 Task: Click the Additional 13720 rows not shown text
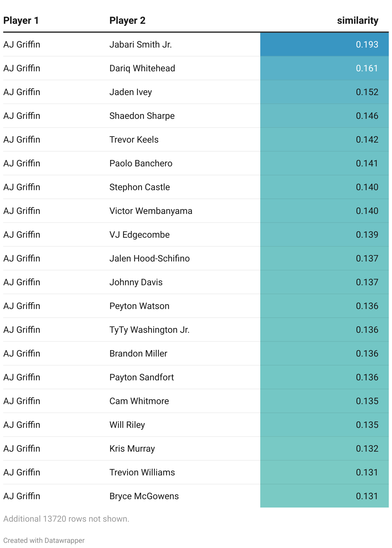point(66,519)
